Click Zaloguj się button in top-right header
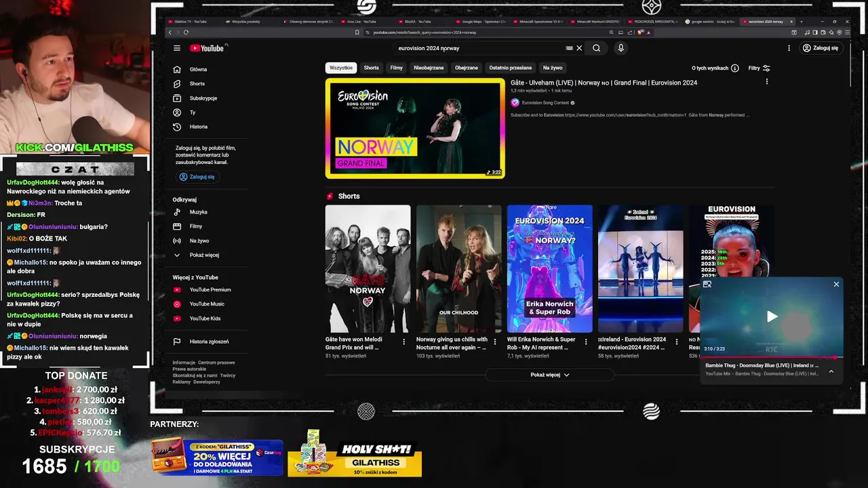Screen dimensions: 868x488 coord(821,48)
